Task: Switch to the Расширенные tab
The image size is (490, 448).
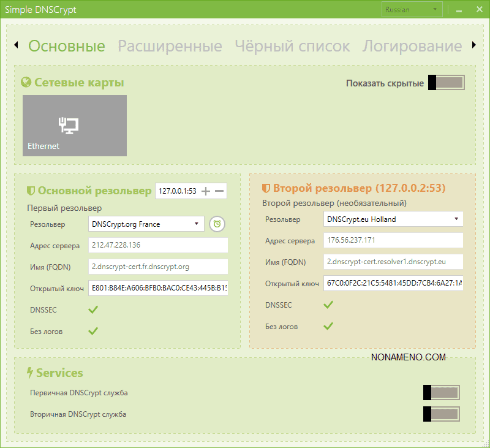Action: [170, 46]
